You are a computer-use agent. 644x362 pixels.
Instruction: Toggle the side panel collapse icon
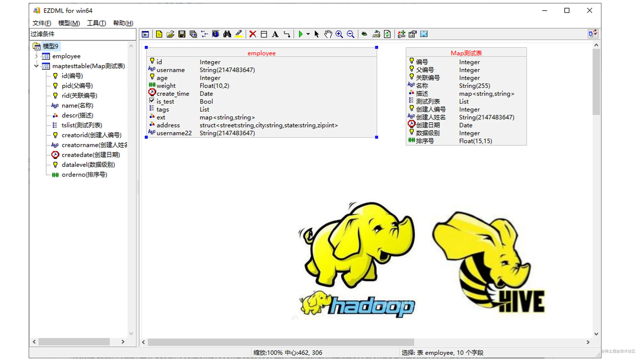click(145, 34)
